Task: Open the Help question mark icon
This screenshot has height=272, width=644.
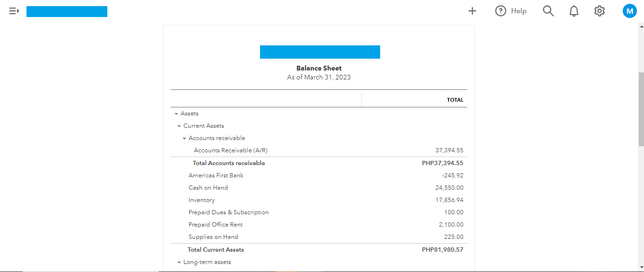Action: [x=500, y=11]
